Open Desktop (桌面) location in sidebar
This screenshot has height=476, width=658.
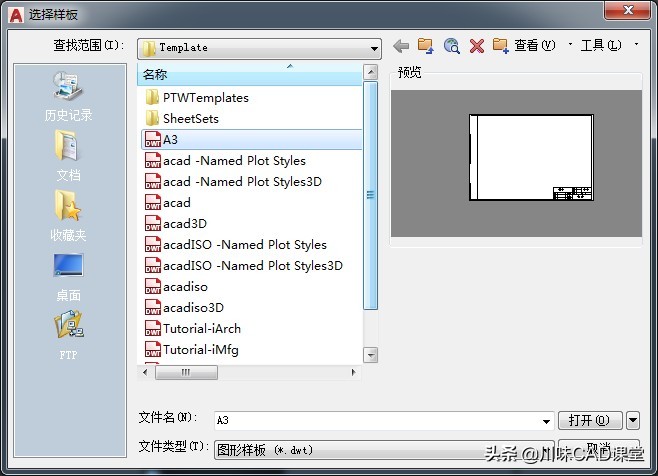pos(68,277)
